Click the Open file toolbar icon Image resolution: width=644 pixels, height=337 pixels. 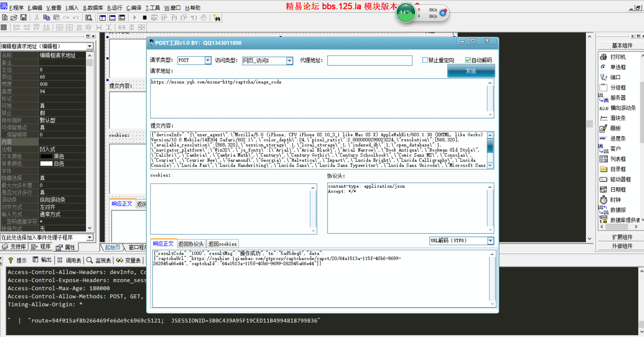pyautogui.click(x=14, y=17)
